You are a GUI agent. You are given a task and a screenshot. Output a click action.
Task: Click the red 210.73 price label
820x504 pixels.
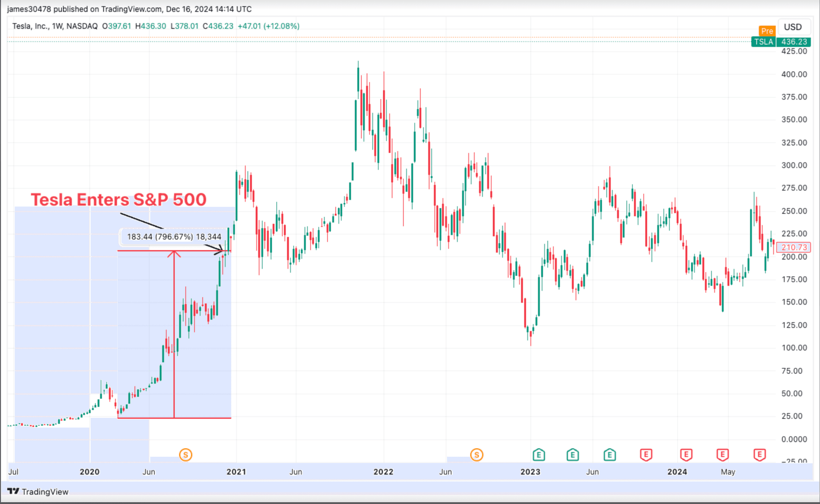pyautogui.click(x=794, y=247)
